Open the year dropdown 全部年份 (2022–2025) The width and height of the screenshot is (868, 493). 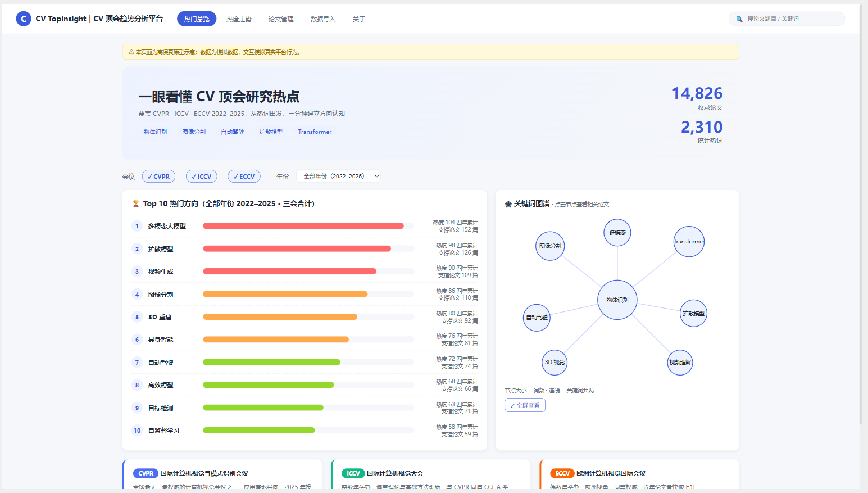click(x=339, y=176)
